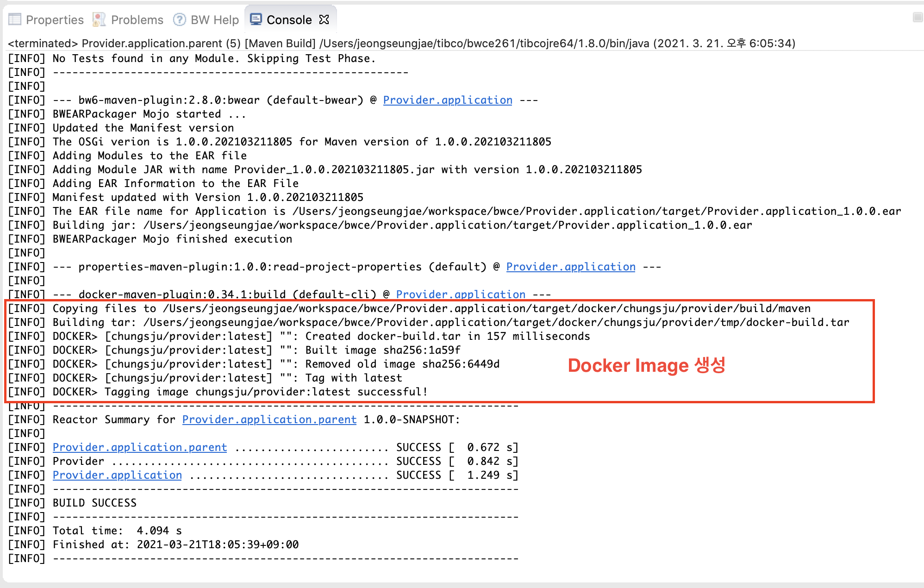Open Provider.application link on properties-maven-plugin line
The image size is (924, 588).
point(571,267)
